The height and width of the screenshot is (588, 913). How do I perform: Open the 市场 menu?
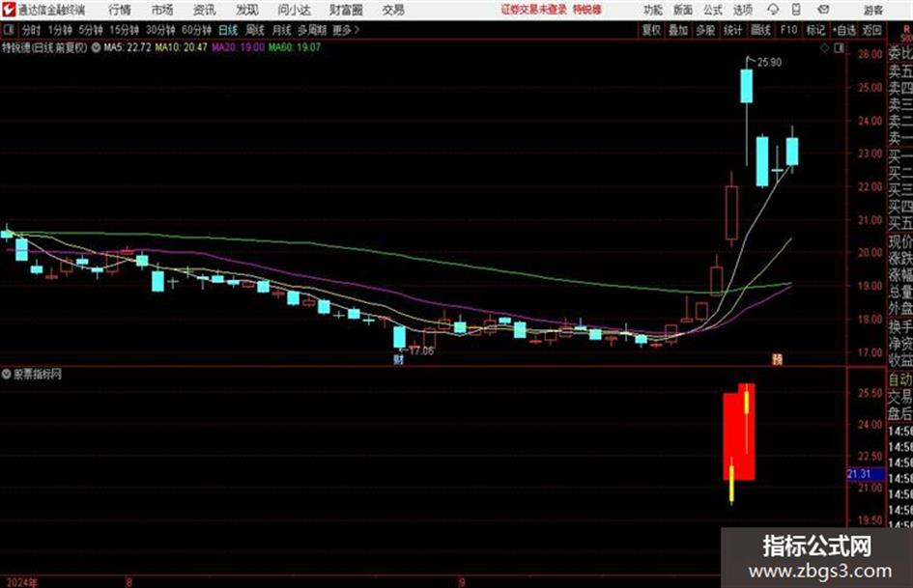[162, 10]
